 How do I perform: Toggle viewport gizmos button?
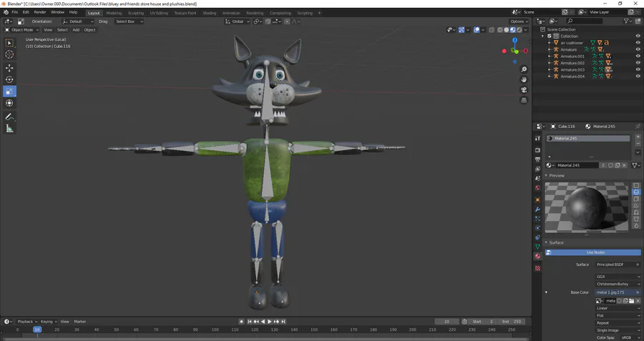point(462,29)
